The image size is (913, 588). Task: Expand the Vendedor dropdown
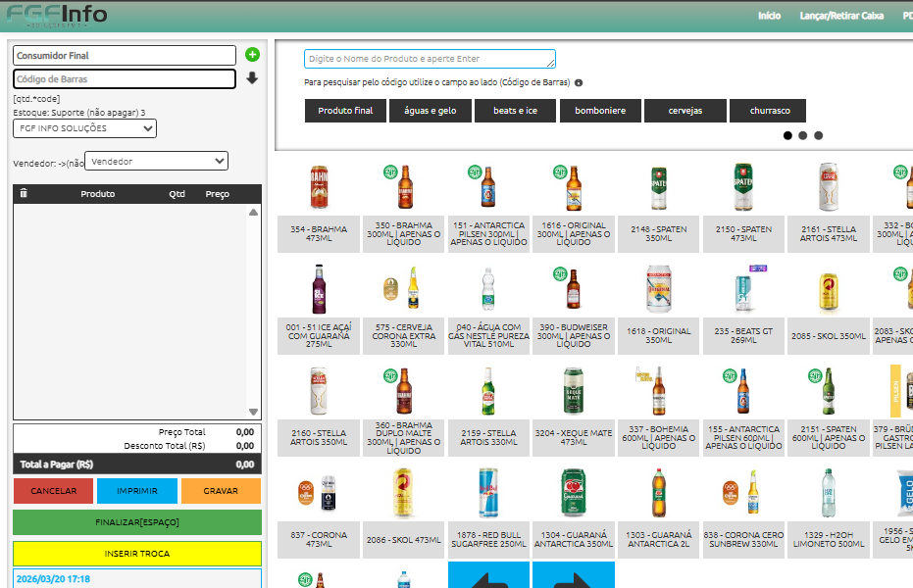(x=157, y=162)
